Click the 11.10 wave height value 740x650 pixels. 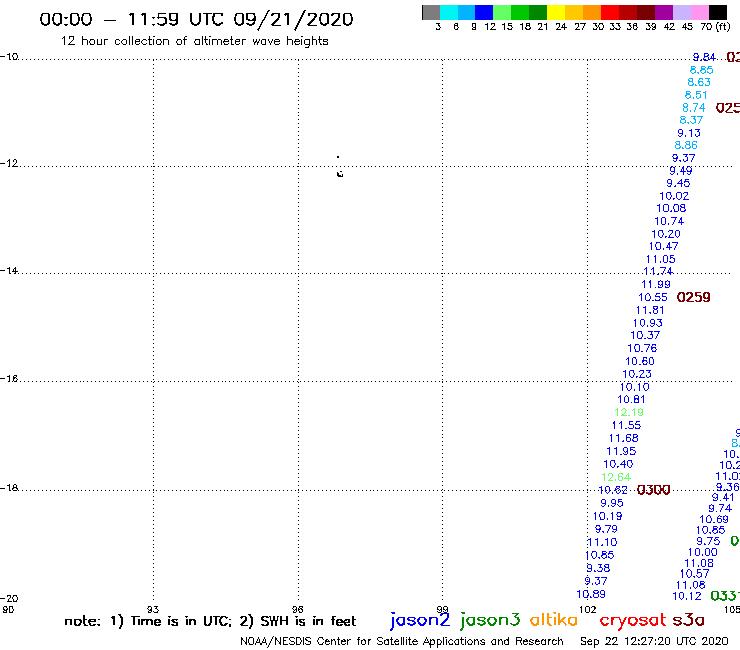point(602,542)
